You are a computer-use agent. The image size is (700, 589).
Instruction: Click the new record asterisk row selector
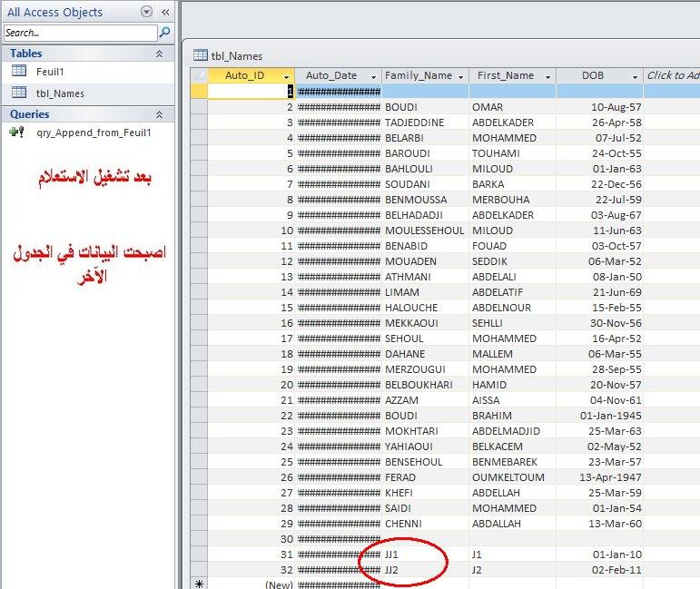(x=199, y=584)
